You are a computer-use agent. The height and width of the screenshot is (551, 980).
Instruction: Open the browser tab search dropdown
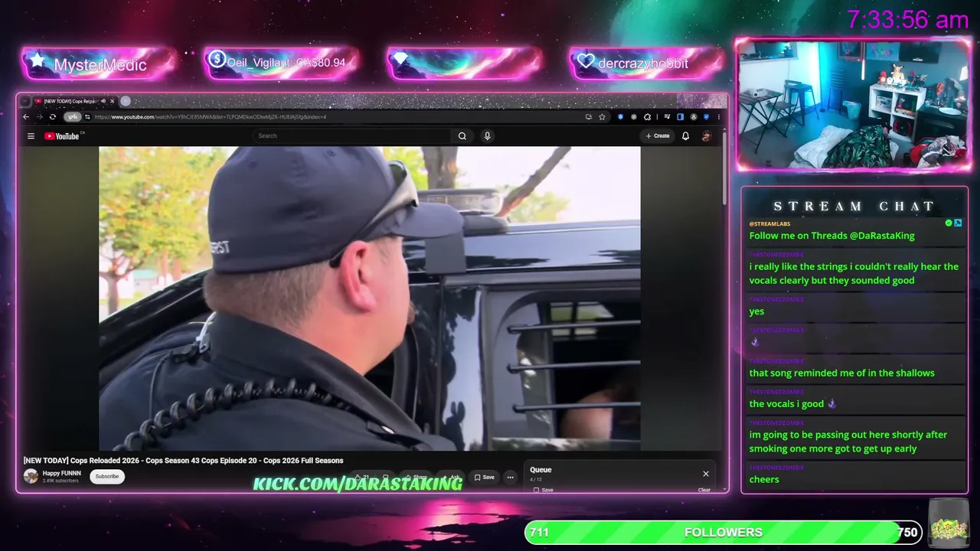(x=26, y=101)
